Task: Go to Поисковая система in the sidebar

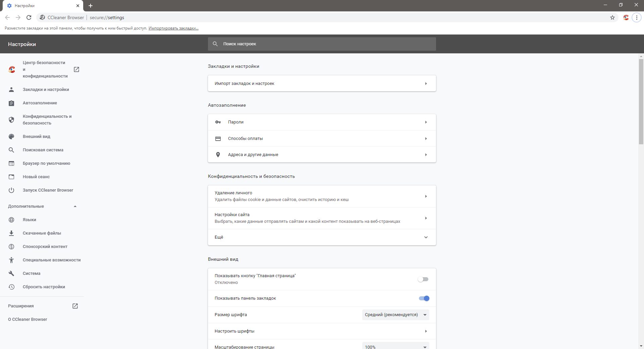Action: (43, 150)
